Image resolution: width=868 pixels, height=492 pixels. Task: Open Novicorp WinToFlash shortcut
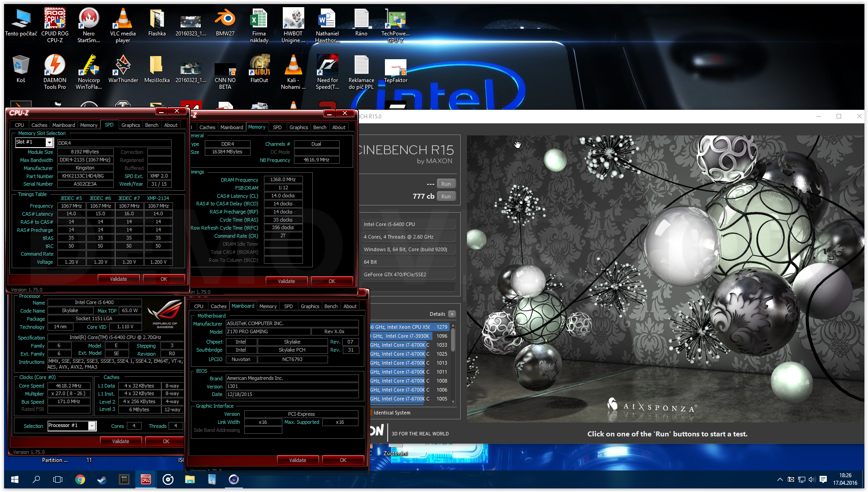coord(89,72)
